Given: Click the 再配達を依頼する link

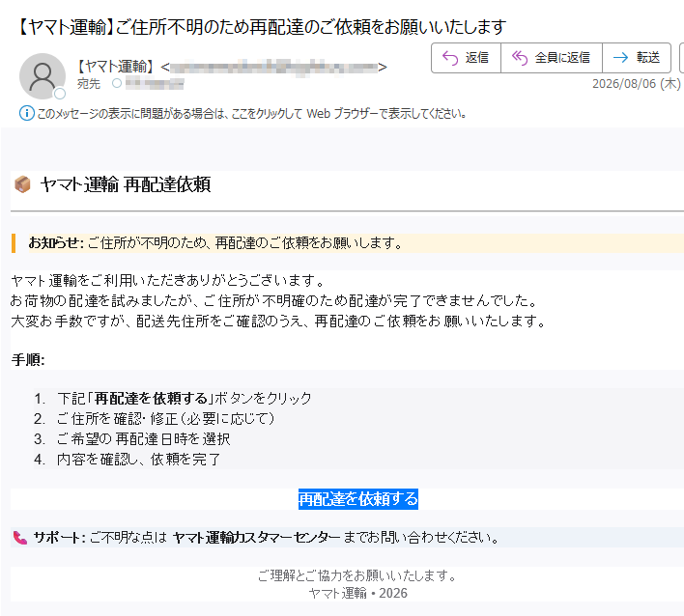Looking at the screenshot, I should click(x=358, y=499).
